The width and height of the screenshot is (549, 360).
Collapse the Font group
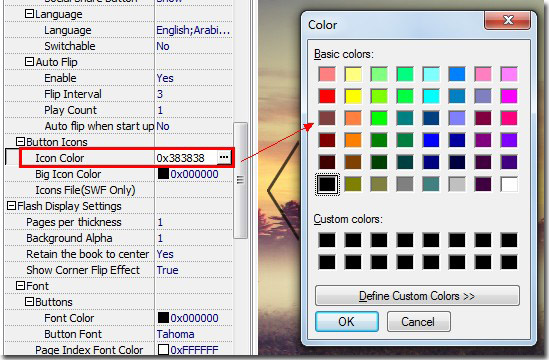point(20,285)
